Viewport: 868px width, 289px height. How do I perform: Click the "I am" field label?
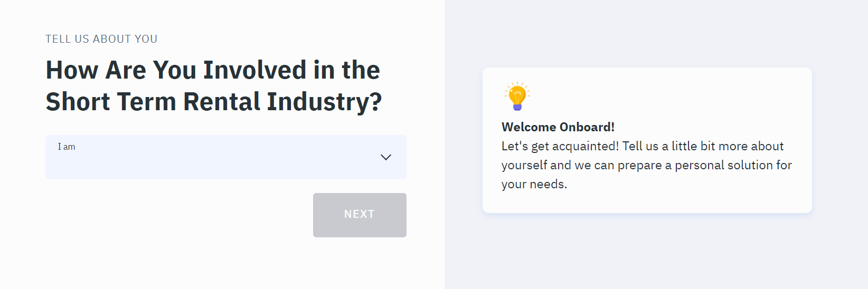(x=67, y=147)
